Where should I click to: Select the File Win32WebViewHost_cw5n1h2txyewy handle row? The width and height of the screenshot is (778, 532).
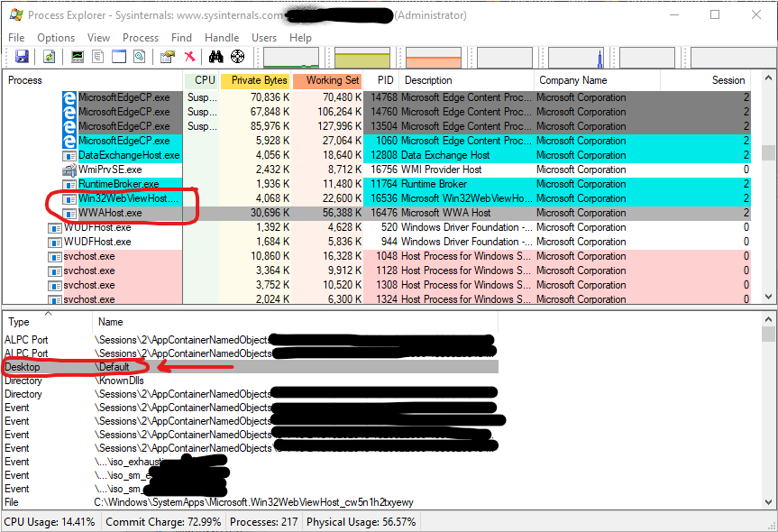251,502
